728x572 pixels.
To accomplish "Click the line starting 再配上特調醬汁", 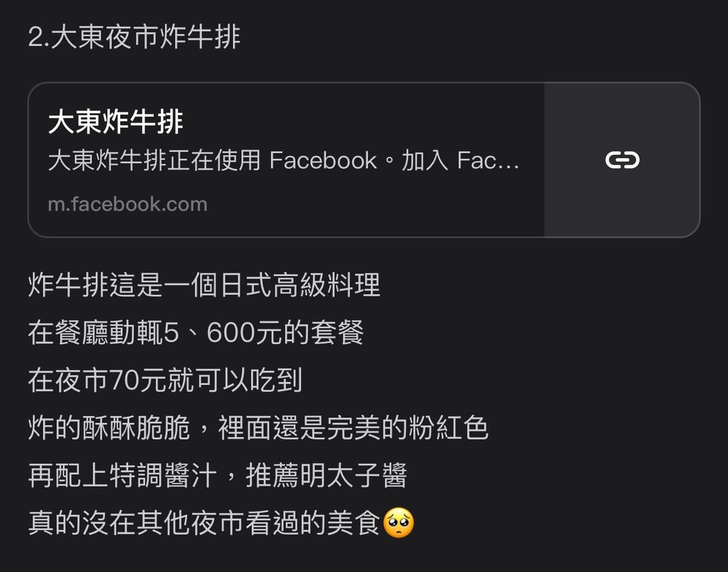I will [218, 475].
